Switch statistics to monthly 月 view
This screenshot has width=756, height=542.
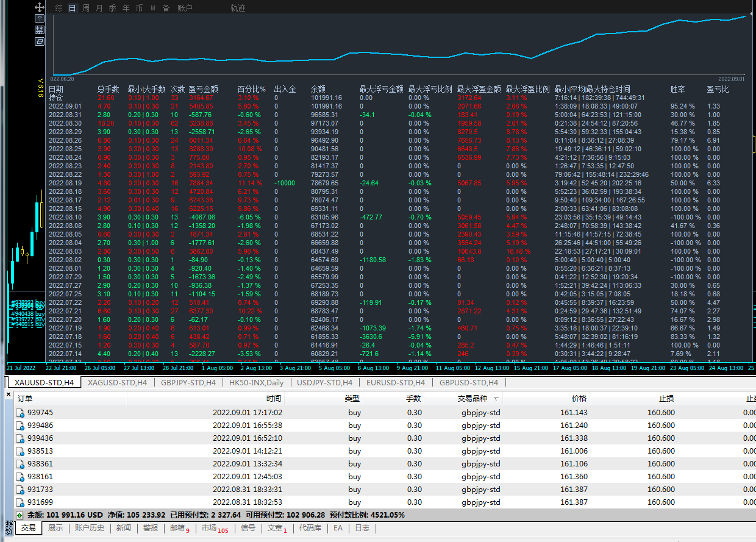point(99,8)
